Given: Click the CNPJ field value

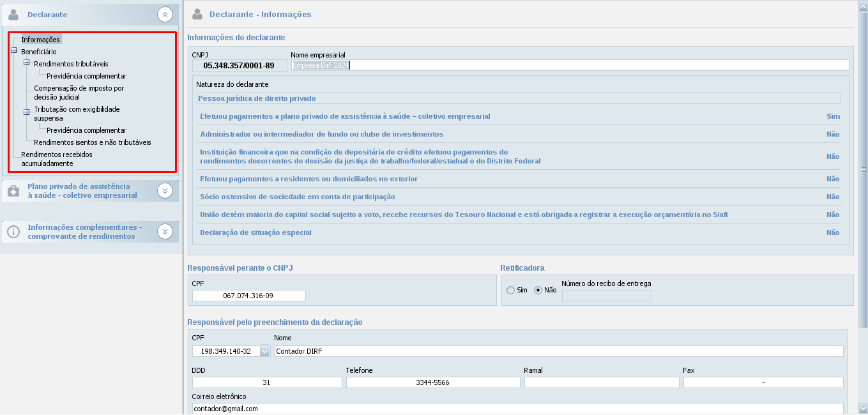Looking at the screenshot, I should 239,65.
